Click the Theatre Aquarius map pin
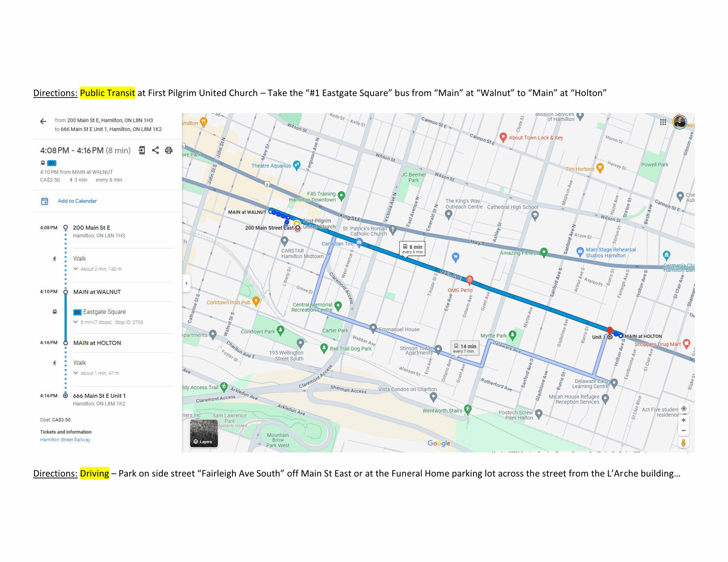Image resolution: width=728 pixels, height=562 pixels. click(297, 165)
